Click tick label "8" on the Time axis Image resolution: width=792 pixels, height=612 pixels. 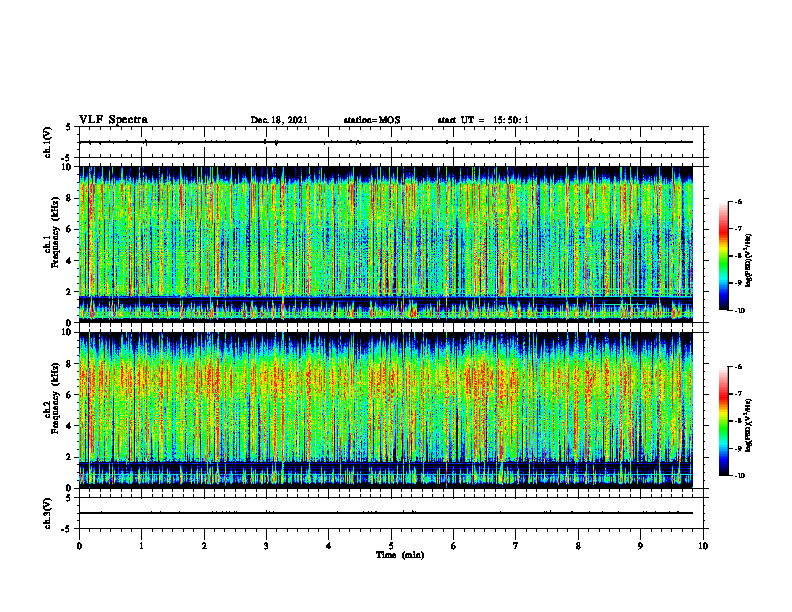578,546
